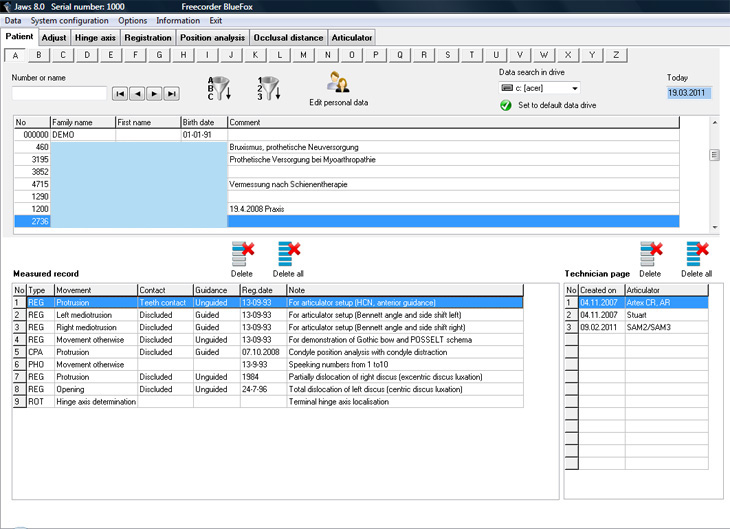The width and height of the screenshot is (730, 529).
Task: Click the alphabetical sort funnel icon
Action: pyautogui.click(x=219, y=88)
